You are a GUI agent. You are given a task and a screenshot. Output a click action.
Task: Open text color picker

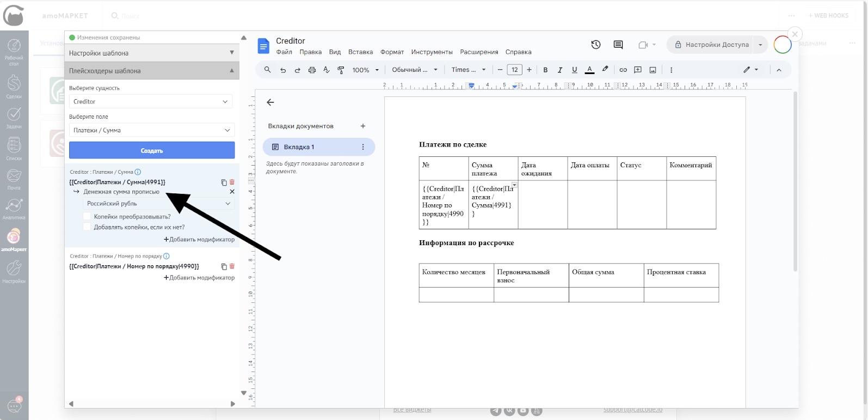pyautogui.click(x=589, y=70)
